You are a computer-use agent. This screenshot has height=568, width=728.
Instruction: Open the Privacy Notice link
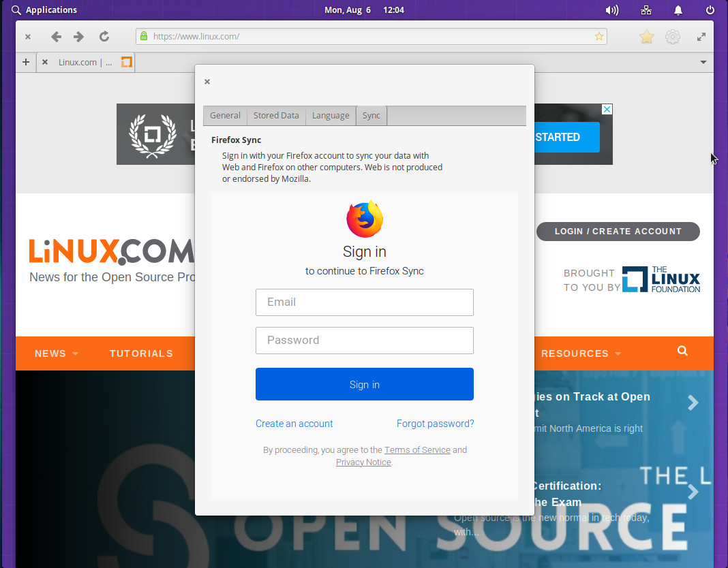coord(363,462)
